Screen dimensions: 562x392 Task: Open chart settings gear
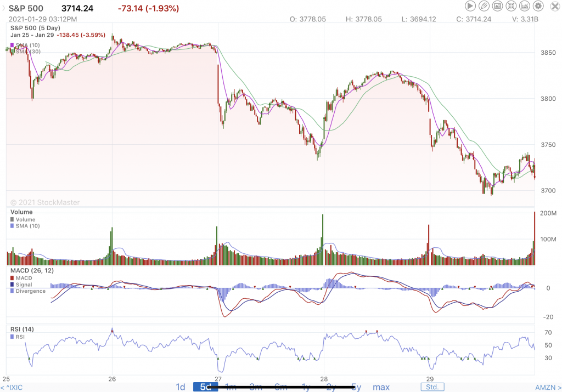538,6
